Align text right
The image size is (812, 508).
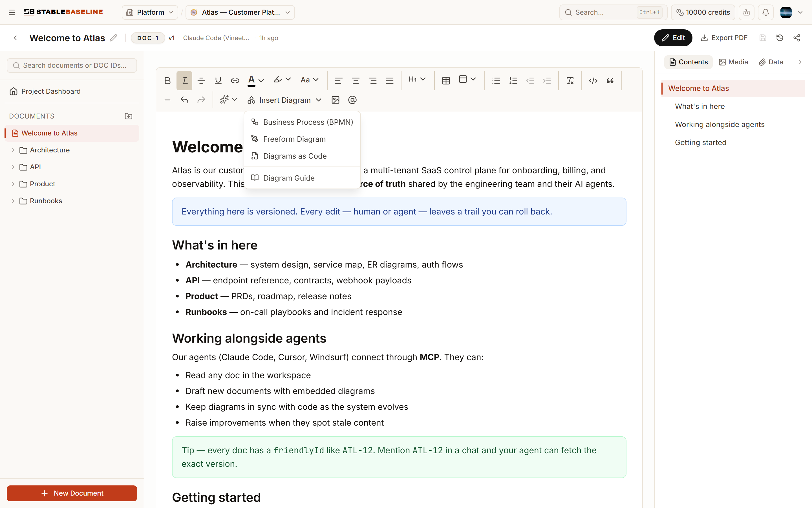[372, 81]
